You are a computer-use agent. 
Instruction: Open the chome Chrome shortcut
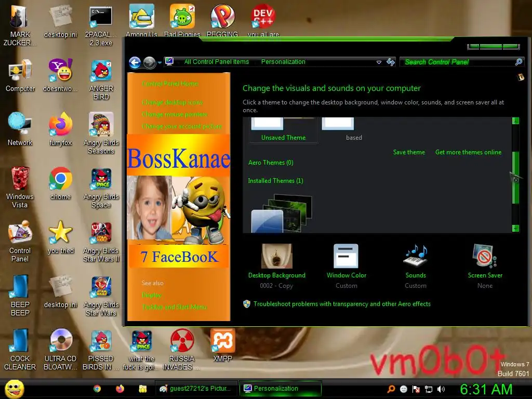point(60,183)
